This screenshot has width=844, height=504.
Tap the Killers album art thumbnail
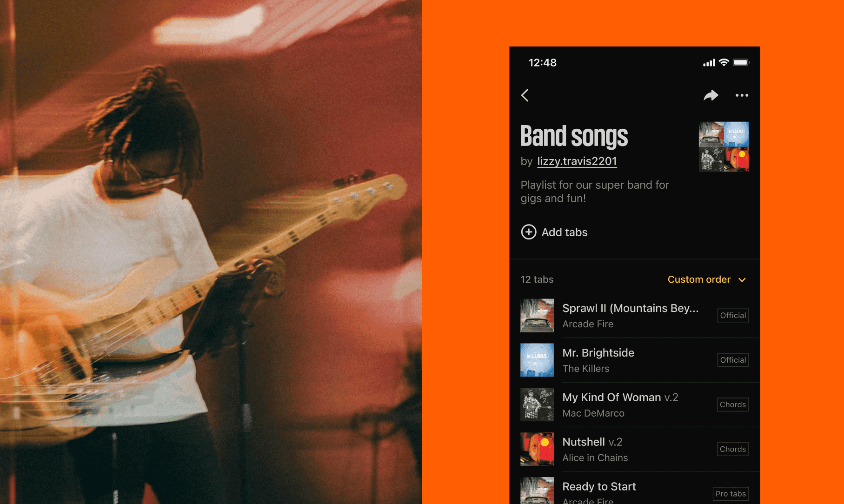[x=537, y=360]
